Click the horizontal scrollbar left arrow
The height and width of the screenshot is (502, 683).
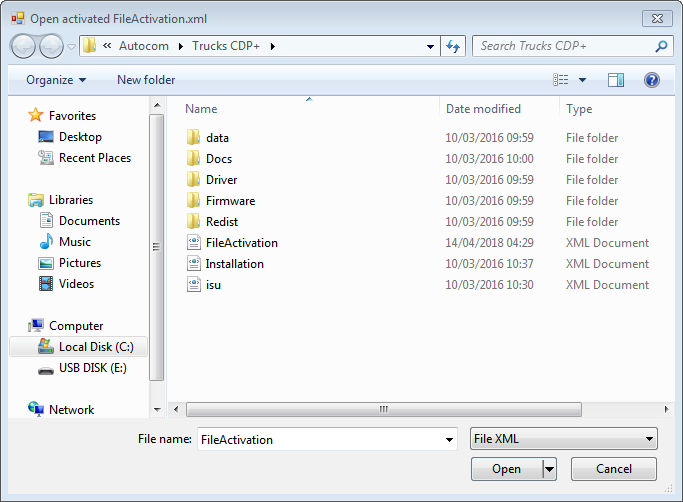pos(176,410)
